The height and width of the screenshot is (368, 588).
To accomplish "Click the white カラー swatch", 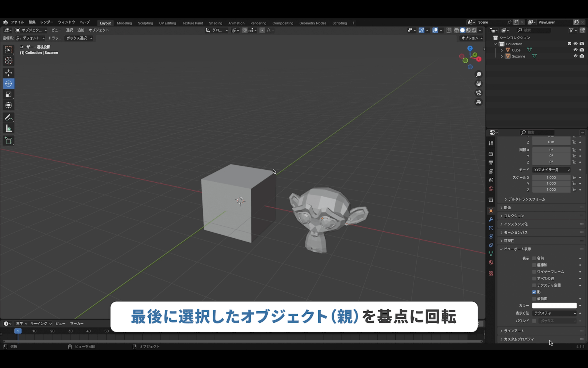I will click(x=554, y=305).
